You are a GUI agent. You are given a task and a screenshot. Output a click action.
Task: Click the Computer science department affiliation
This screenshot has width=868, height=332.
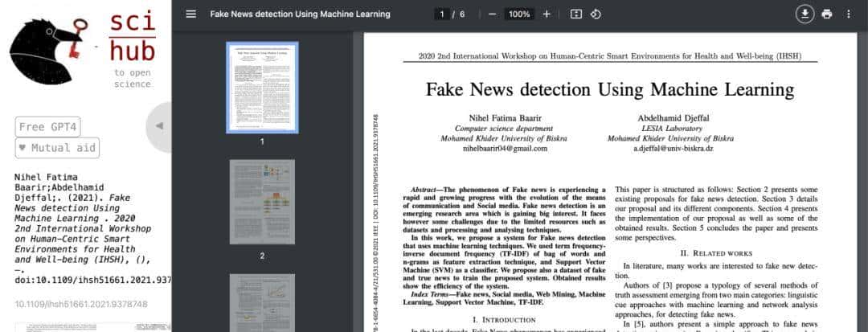click(504, 129)
